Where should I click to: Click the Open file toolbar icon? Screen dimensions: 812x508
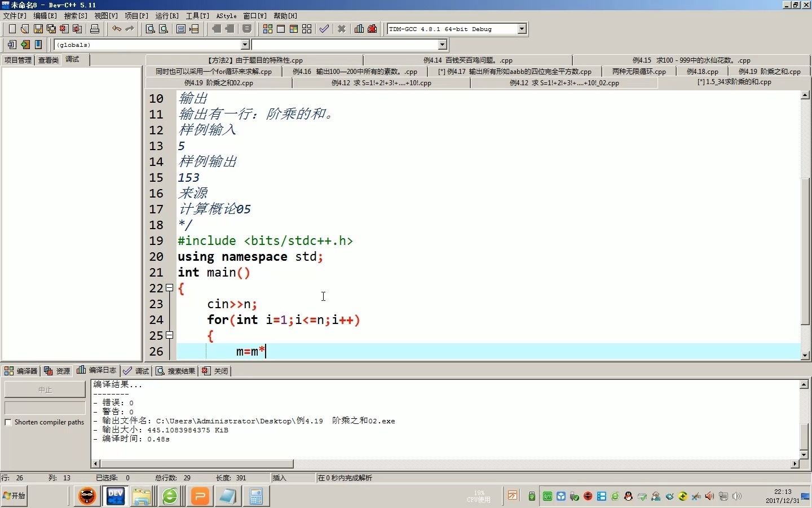pyautogui.click(x=25, y=29)
